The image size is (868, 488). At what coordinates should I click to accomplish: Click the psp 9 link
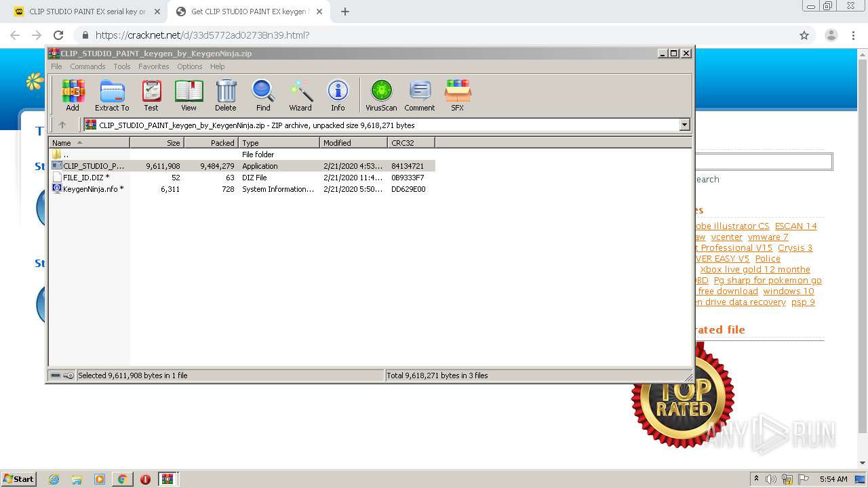coord(803,302)
